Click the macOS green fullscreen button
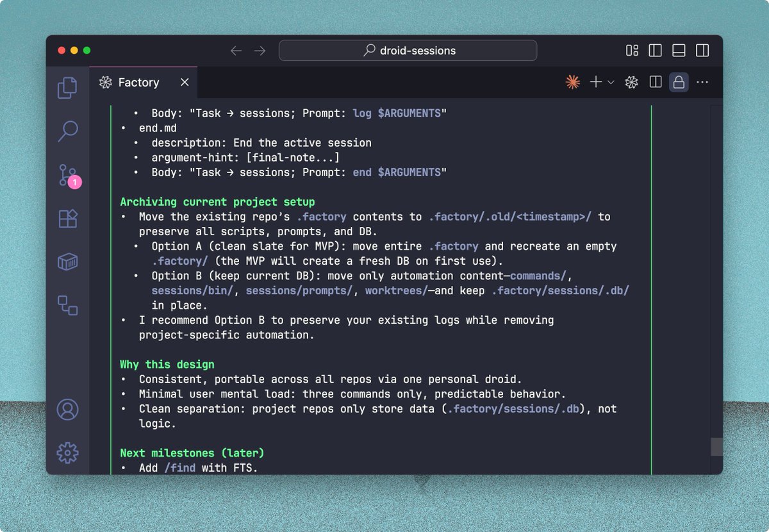Image resolution: width=769 pixels, height=532 pixels. pos(87,51)
